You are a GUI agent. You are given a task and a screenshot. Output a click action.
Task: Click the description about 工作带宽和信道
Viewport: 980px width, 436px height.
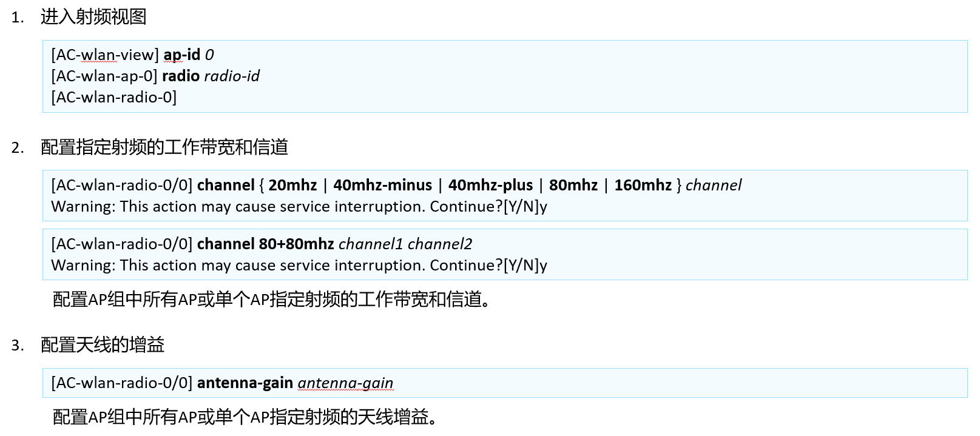[272, 300]
